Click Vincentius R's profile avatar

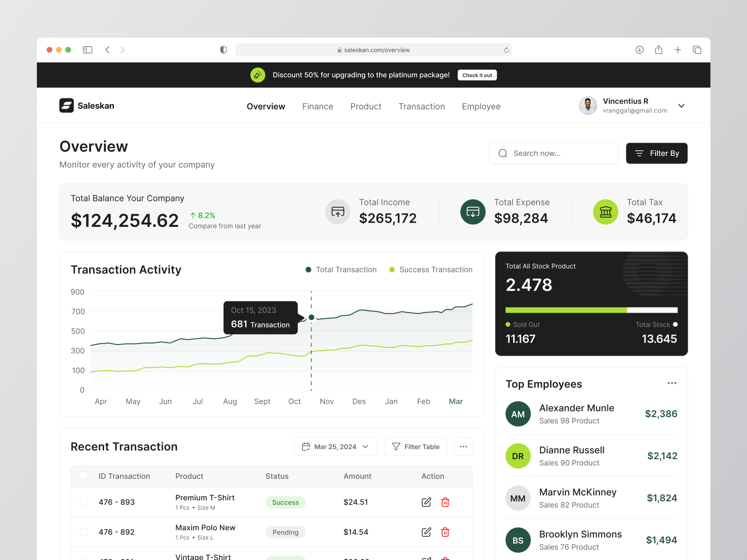click(588, 105)
